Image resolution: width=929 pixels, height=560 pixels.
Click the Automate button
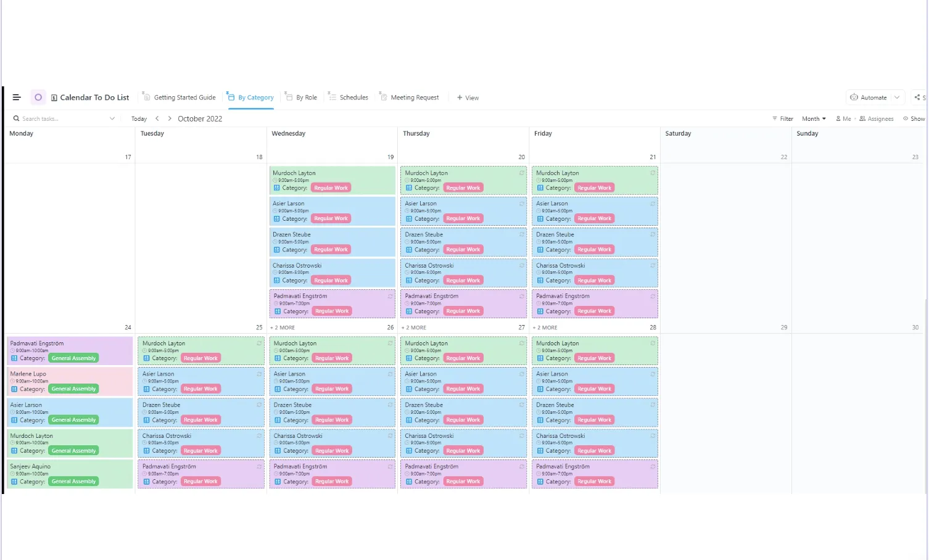click(x=869, y=97)
